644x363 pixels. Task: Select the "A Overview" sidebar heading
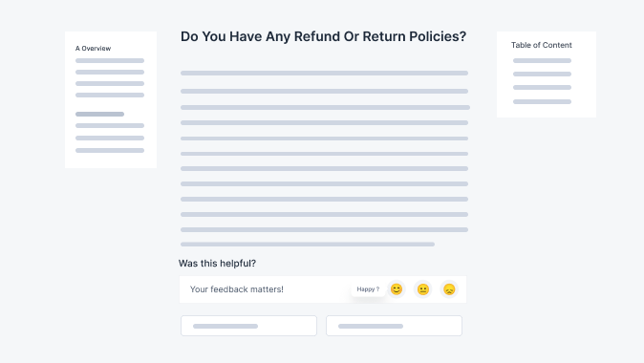pyautogui.click(x=94, y=49)
